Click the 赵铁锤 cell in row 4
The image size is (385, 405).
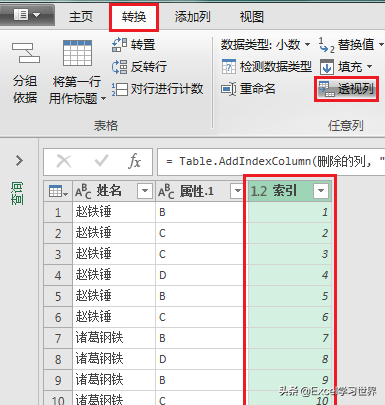tap(114, 275)
